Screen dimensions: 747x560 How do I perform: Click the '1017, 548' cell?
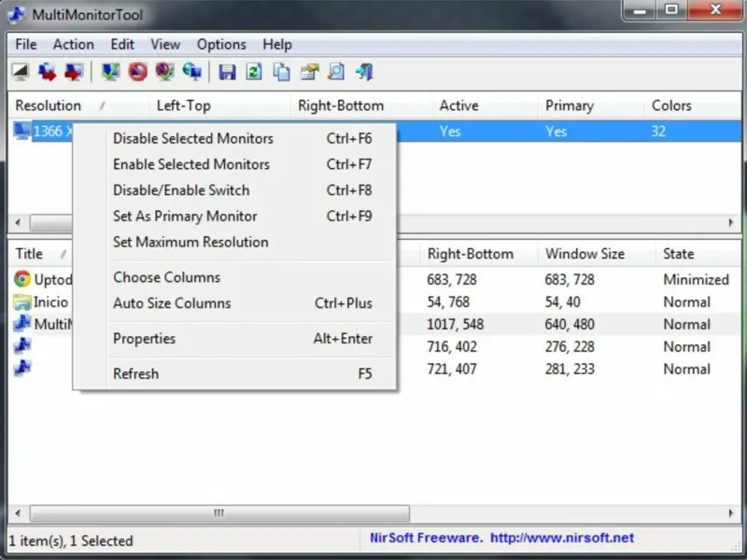(x=455, y=324)
